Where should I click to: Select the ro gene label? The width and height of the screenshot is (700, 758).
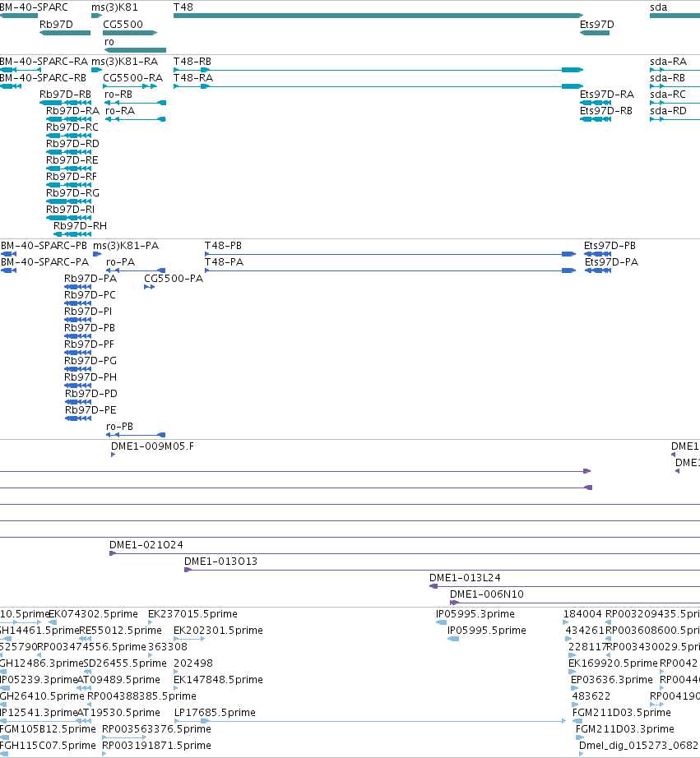(x=109, y=42)
